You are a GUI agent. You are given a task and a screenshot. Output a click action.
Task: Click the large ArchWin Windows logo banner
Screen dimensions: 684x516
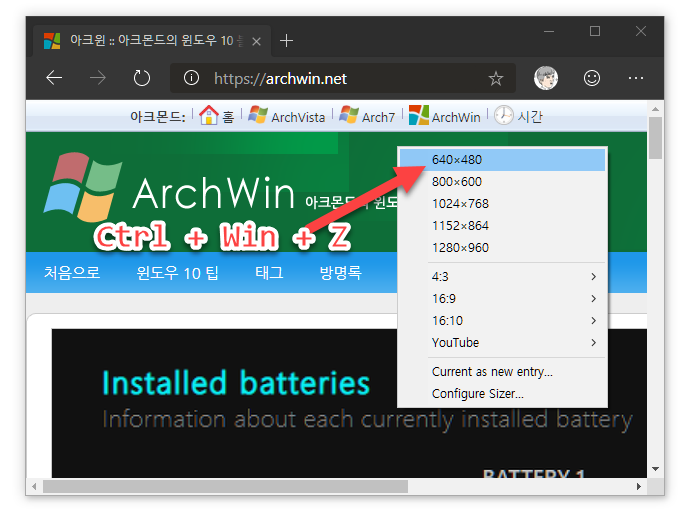[83, 188]
